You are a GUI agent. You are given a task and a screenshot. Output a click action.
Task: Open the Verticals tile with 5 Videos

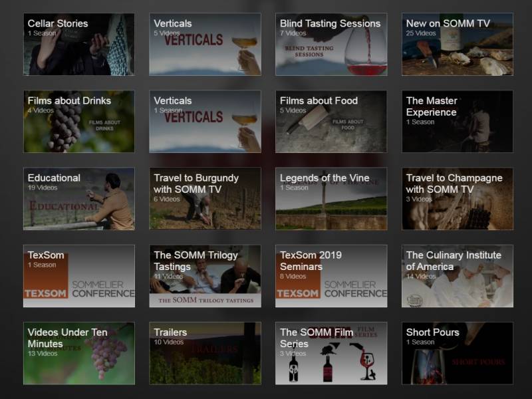pyautogui.click(x=205, y=45)
